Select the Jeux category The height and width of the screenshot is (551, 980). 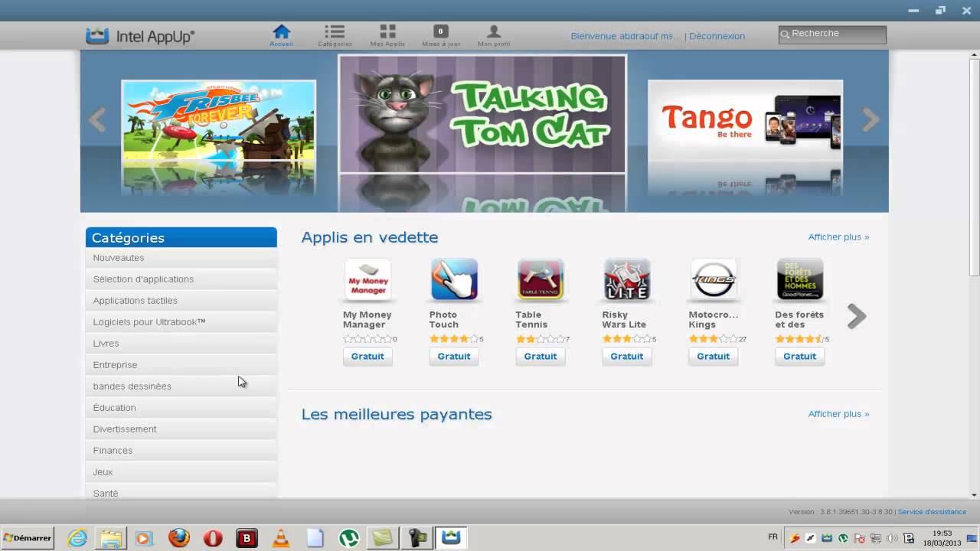(x=181, y=472)
